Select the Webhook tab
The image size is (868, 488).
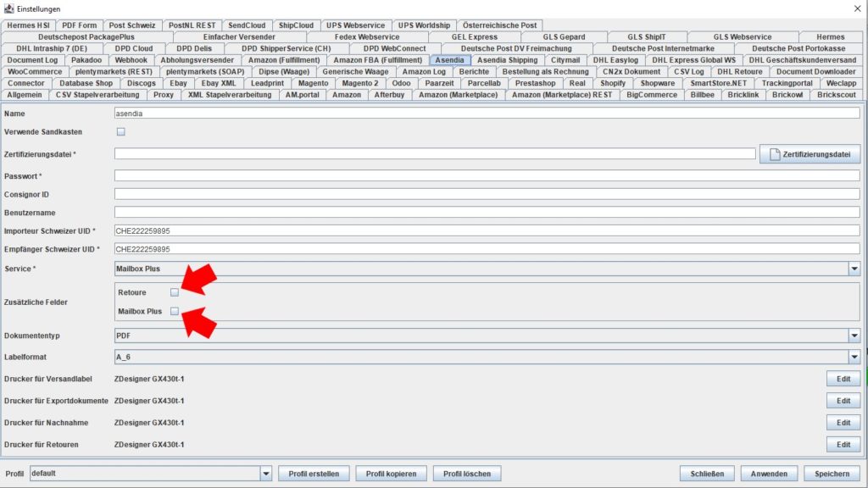point(131,60)
